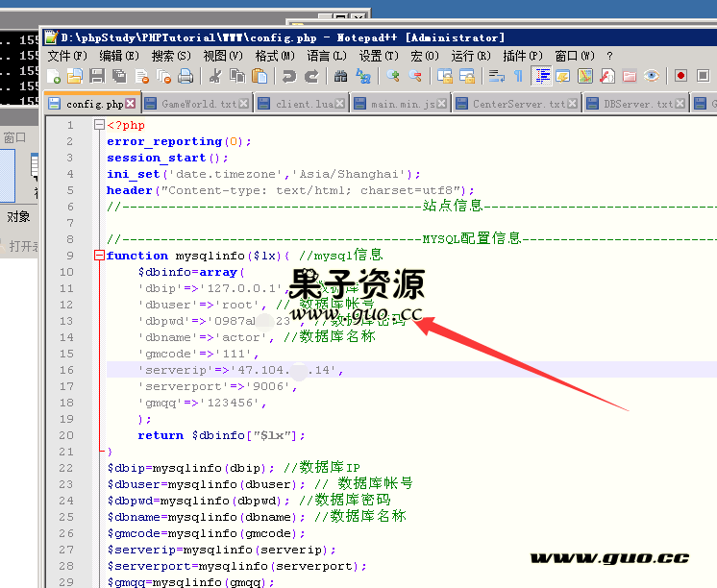Viewport: 717px width, 588px height.
Task: Click the 'dbname'=>'actor' line text
Action: [207, 338]
